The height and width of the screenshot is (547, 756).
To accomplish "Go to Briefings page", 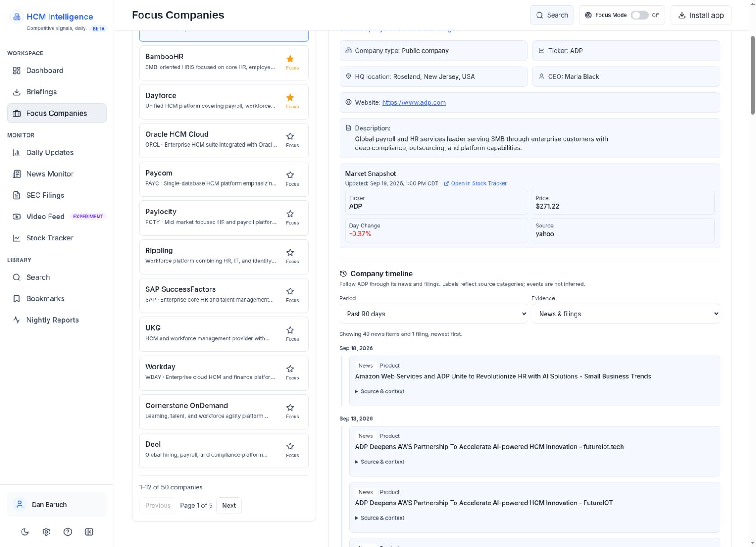I will coord(57,92).
